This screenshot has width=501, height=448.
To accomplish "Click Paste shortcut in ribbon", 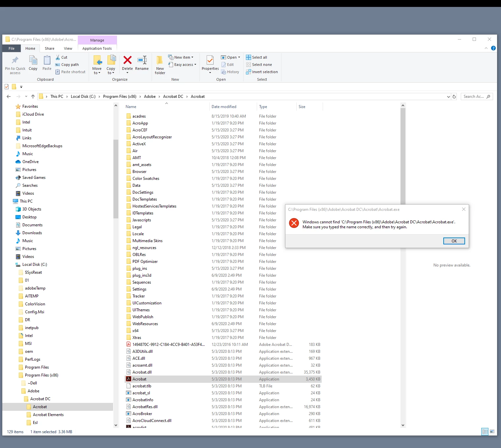I will coord(70,72).
